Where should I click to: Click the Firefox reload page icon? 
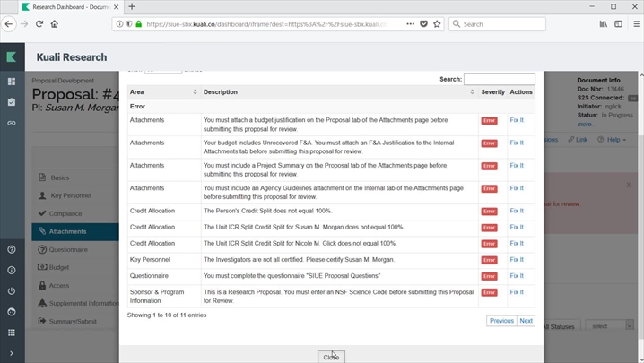point(39,24)
